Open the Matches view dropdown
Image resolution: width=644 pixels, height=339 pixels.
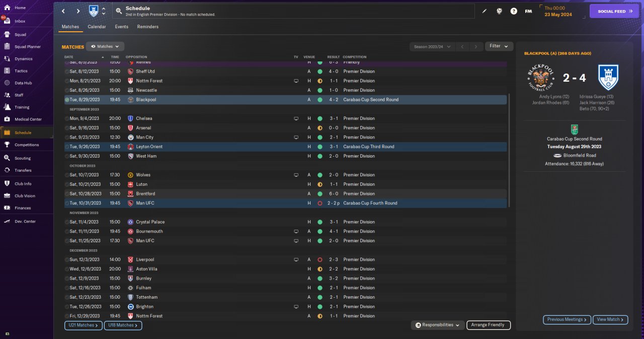pos(105,46)
